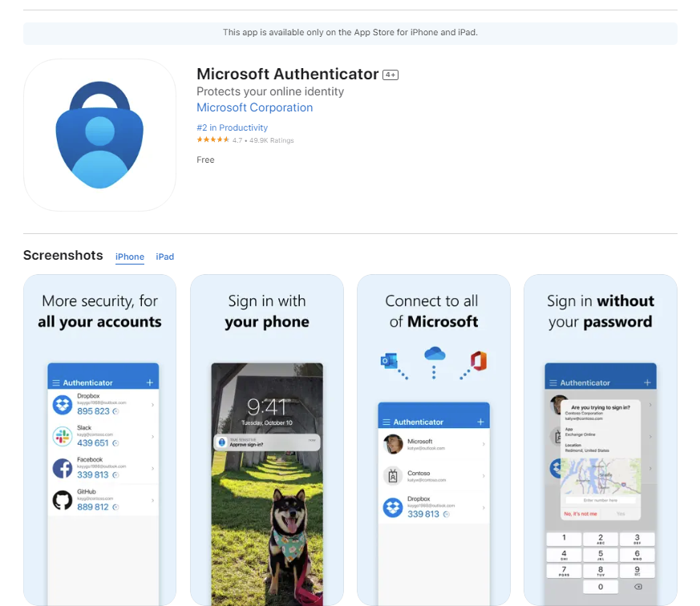Click the 4+ age rating badge

pyautogui.click(x=390, y=75)
